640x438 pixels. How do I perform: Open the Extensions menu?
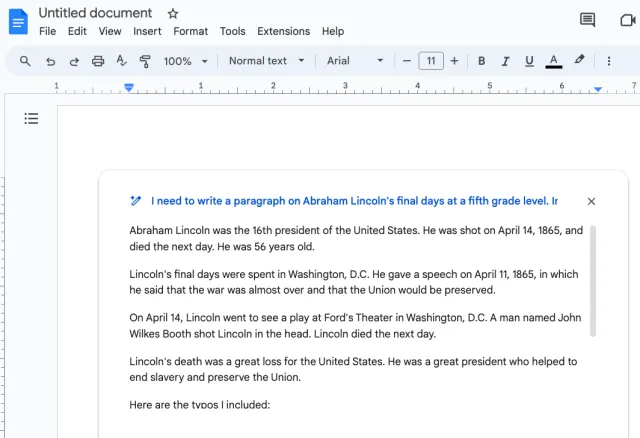point(283,31)
